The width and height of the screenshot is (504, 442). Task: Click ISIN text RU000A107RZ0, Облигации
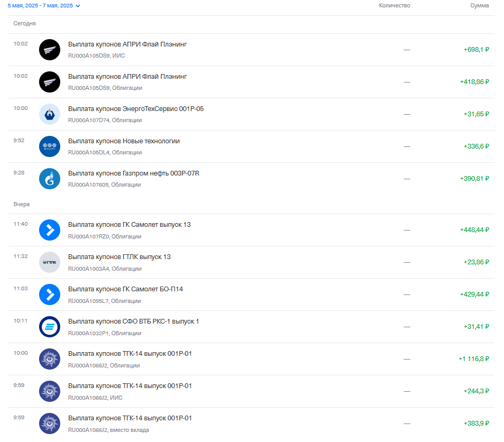pos(105,236)
